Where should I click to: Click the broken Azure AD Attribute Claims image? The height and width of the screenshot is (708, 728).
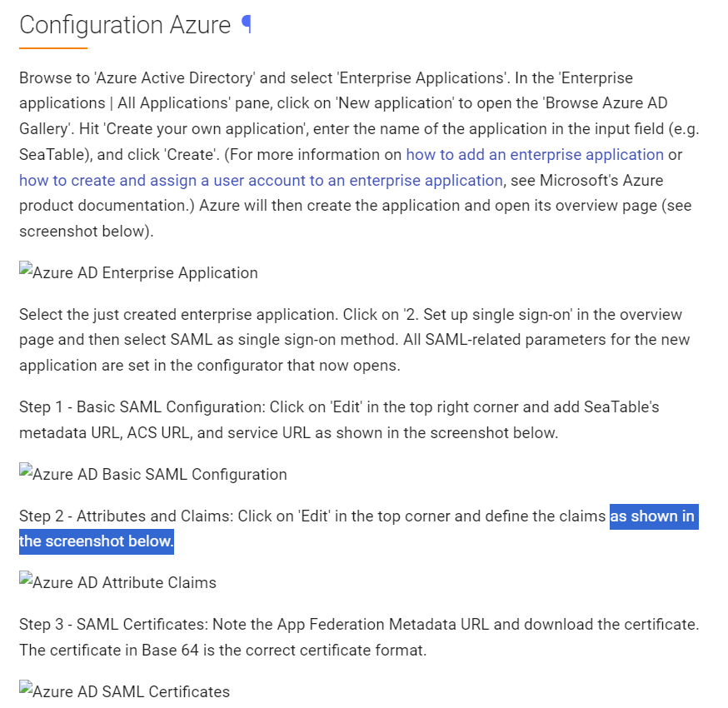[118, 581]
